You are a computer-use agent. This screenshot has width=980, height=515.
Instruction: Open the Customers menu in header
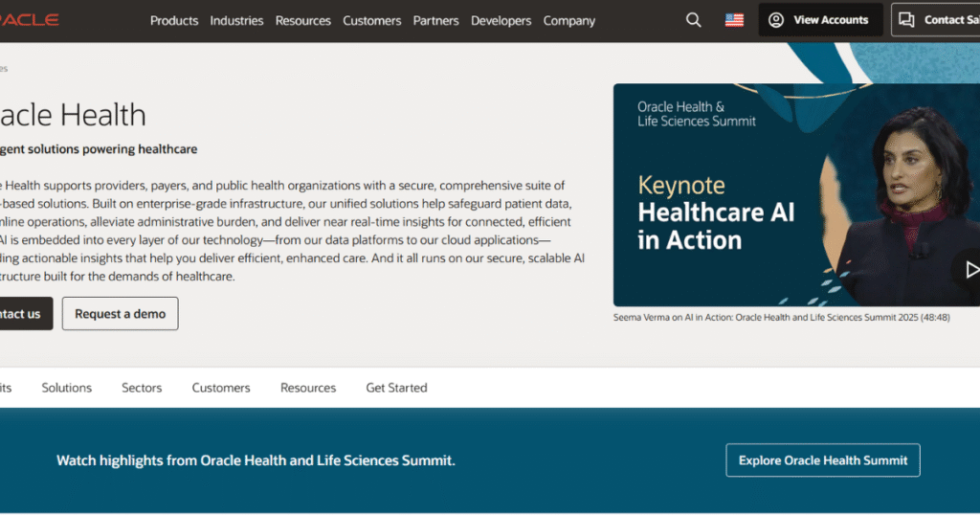[x=372, y=20]
